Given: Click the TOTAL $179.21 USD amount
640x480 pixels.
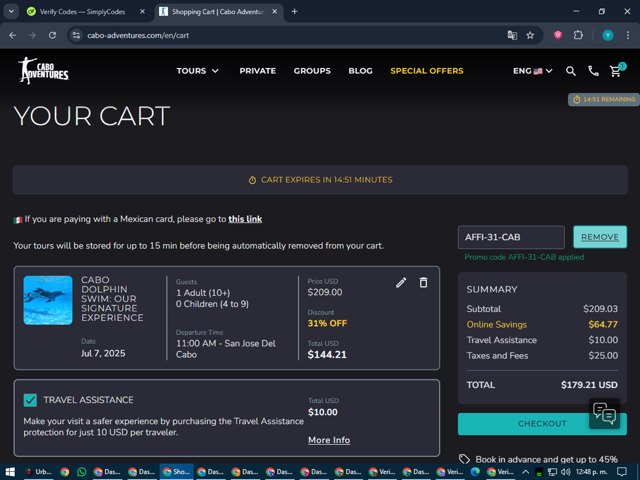Looking at the screenshot, I should 589,385.
